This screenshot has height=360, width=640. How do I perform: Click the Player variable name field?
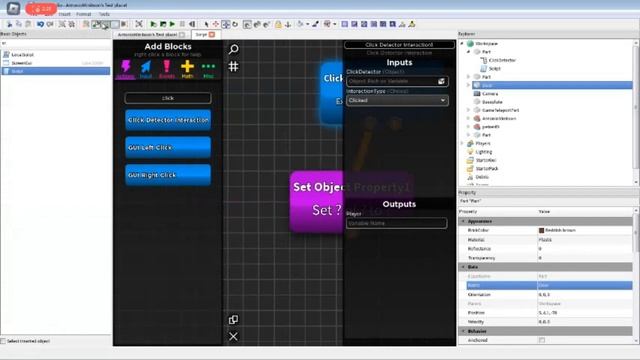pyautogui.click(x=397, y=223)
